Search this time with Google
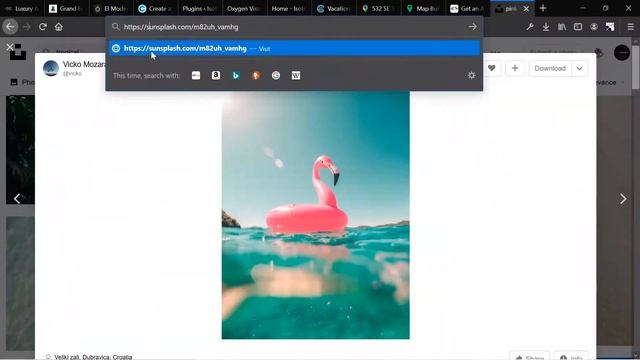The height and width of the screenshot is (360, 640). [276, 75]
